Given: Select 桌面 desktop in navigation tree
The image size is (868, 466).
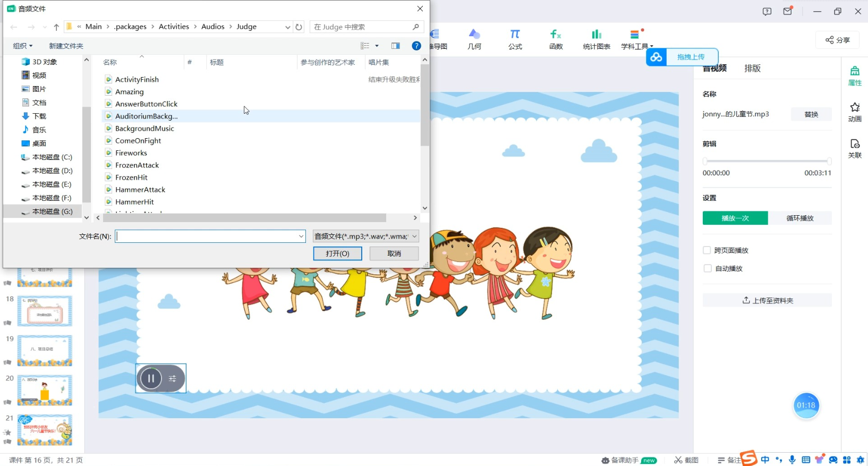Looking at the screenshot, I should click(39, 143).
